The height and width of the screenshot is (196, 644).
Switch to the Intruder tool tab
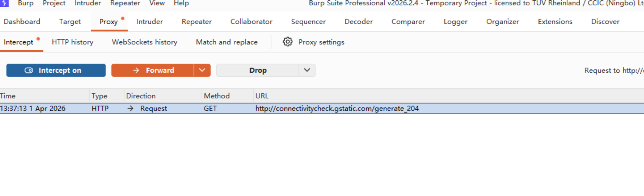[150, 22]
